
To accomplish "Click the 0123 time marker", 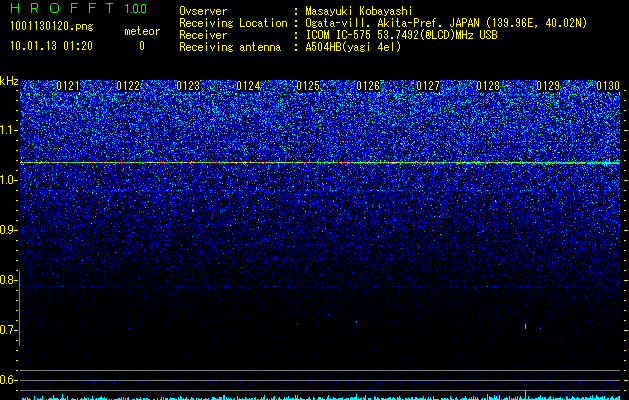I will (x=188, y=86).
